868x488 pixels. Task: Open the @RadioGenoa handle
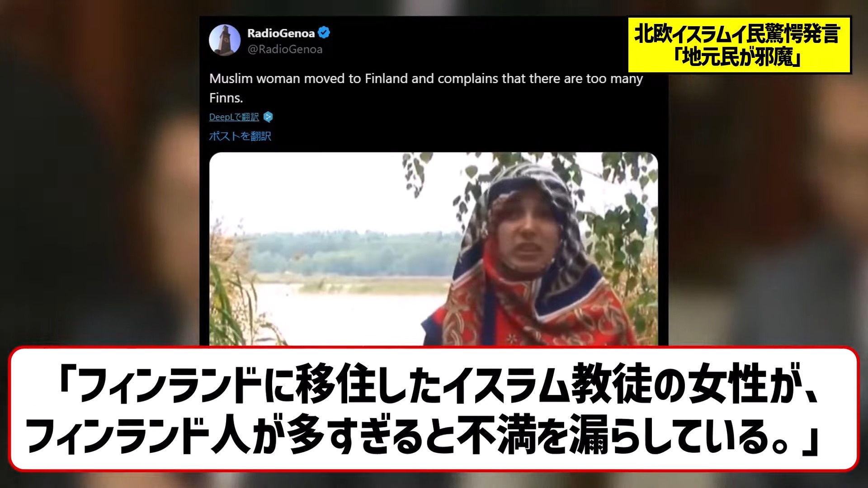click(x=285, y=49)
